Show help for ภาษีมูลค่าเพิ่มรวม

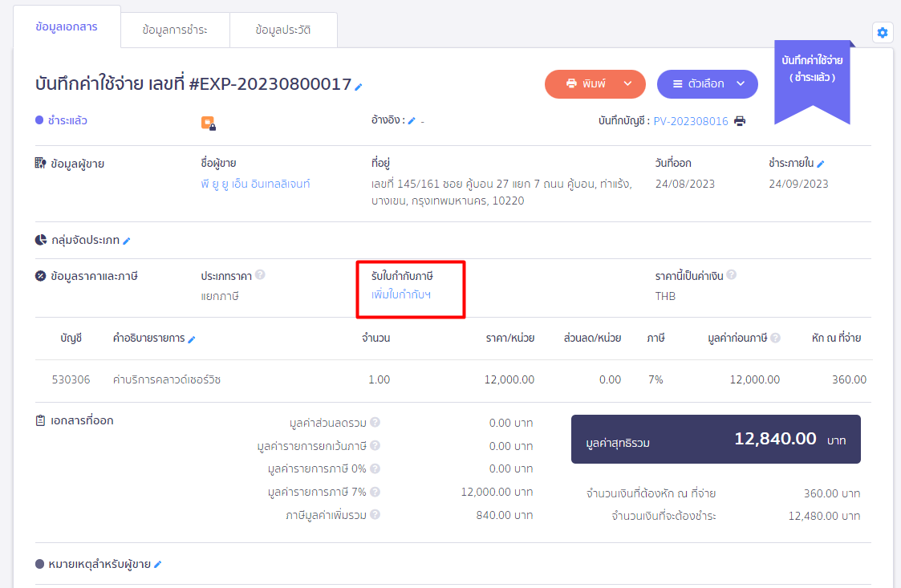(375, 515)
